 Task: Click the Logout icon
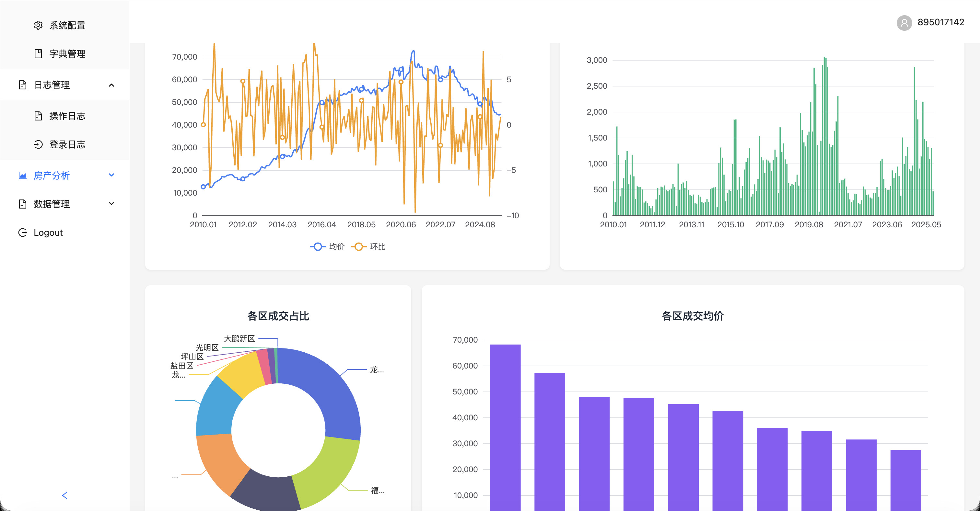(x=22, y=233)
